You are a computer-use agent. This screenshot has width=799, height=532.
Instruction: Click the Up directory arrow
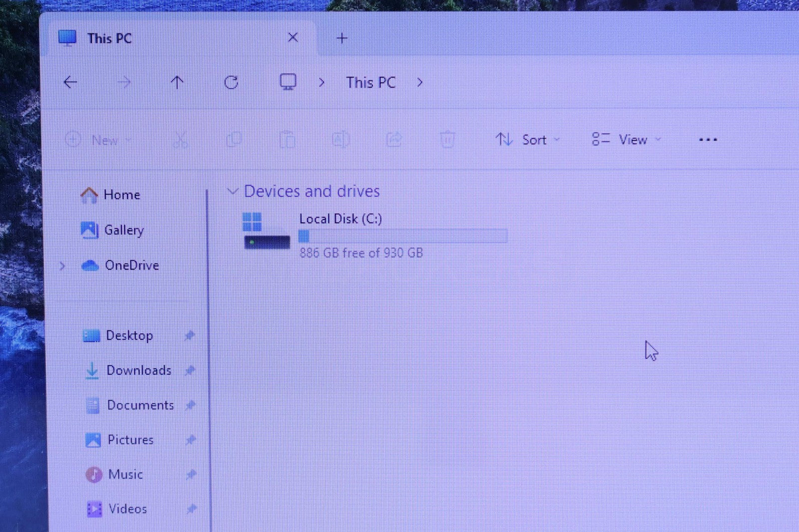(x=177, y=82)
